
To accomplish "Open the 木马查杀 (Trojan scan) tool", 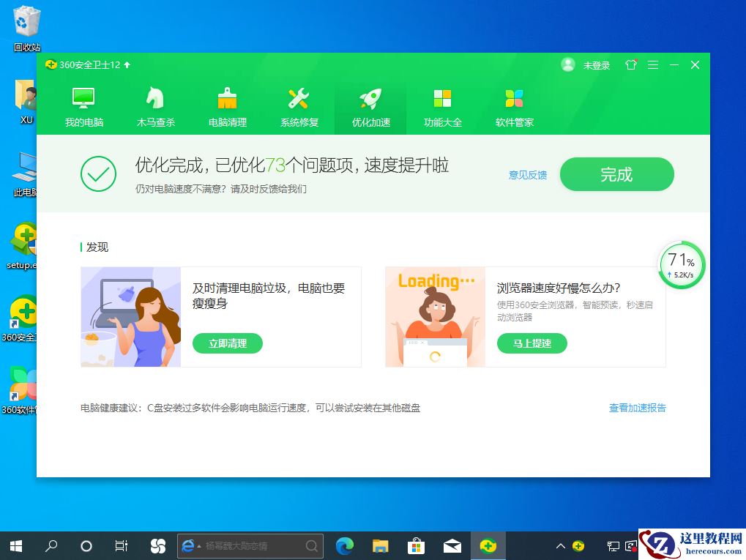I will coord(154,105).
